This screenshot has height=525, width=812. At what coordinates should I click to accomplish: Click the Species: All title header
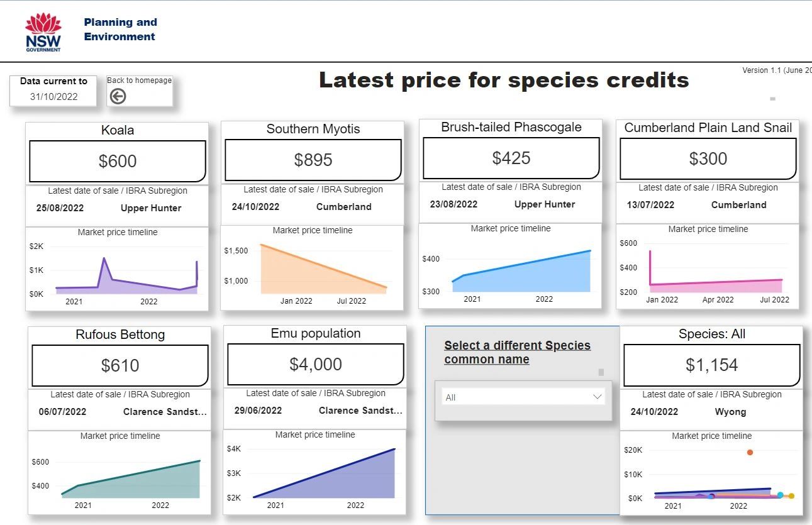pyautogui.click(x=711, y=334)
